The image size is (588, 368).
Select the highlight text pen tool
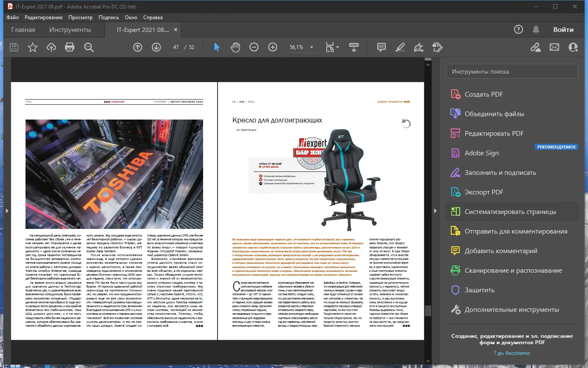(400, 47)
